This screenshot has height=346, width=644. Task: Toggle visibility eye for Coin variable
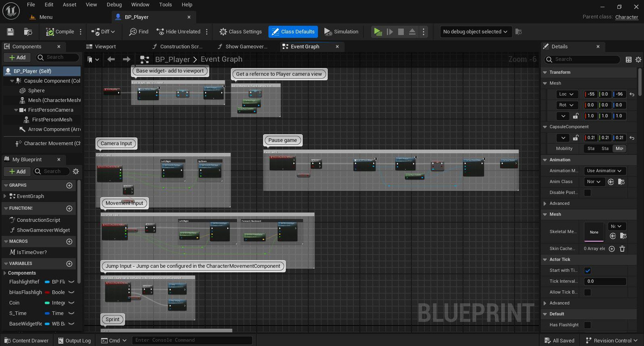click(71, 303)
